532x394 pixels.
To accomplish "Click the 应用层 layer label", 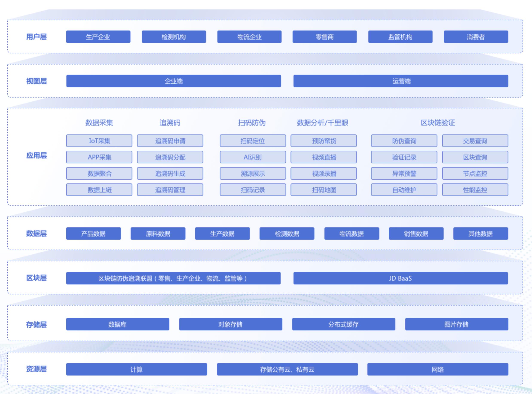I will click(x=36, y=156).
